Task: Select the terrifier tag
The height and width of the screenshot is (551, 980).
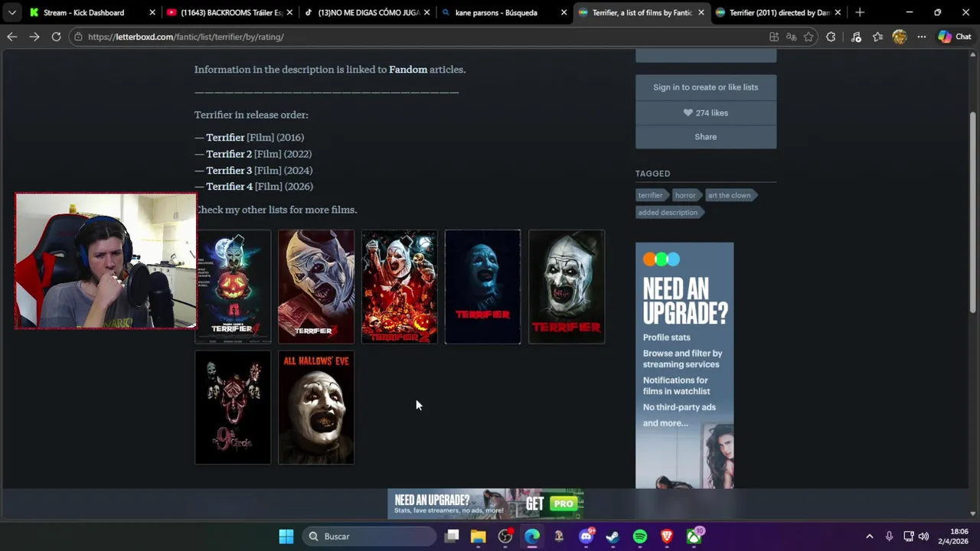Action: pyautogui.click(x=650, y=195)
